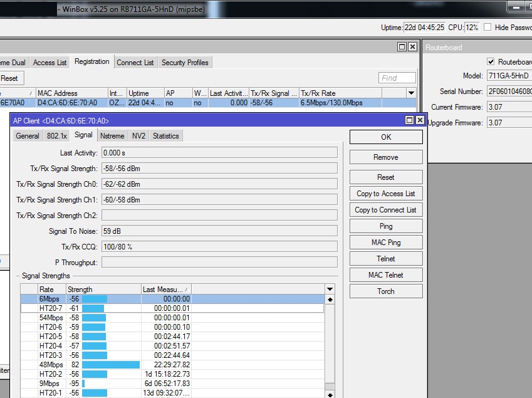Close the wireless tables window
532x398 pixels.
[x=412, y=47]
